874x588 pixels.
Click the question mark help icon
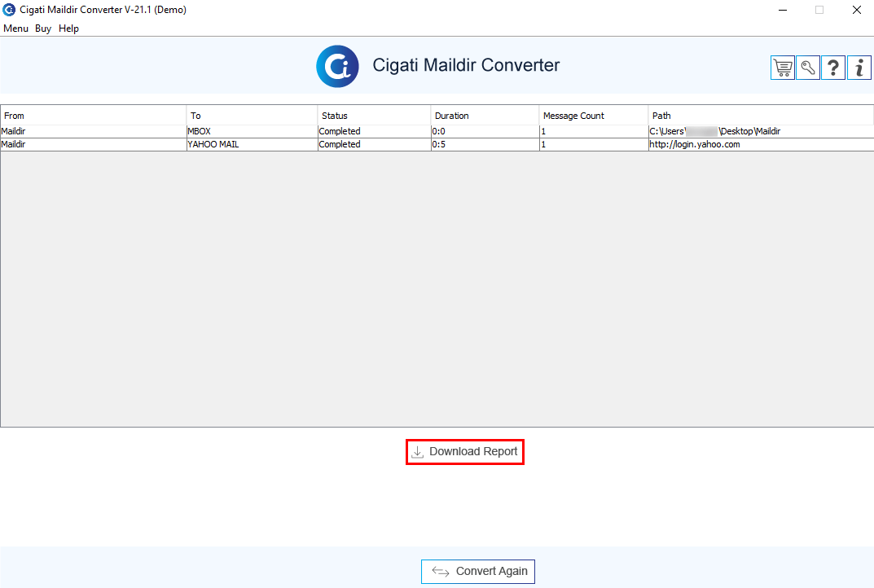(x=833, y=68)
